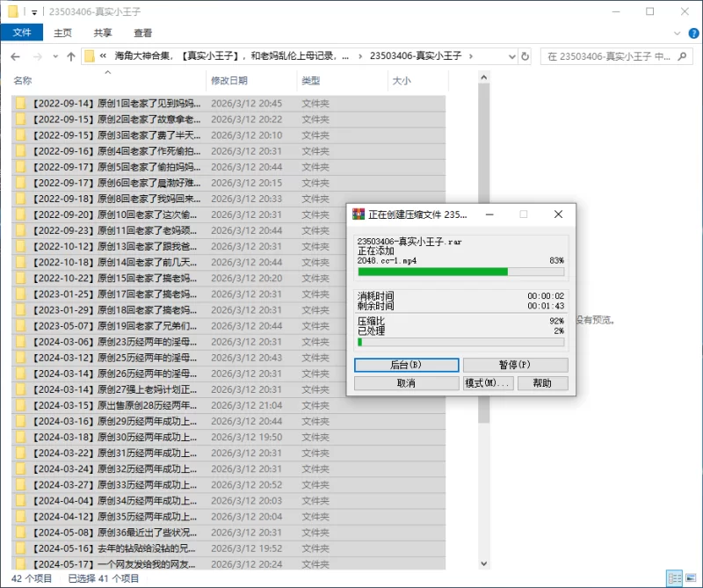Click the scroll down arrow
This screenshot has height=588, width=703.
point(483,563)
